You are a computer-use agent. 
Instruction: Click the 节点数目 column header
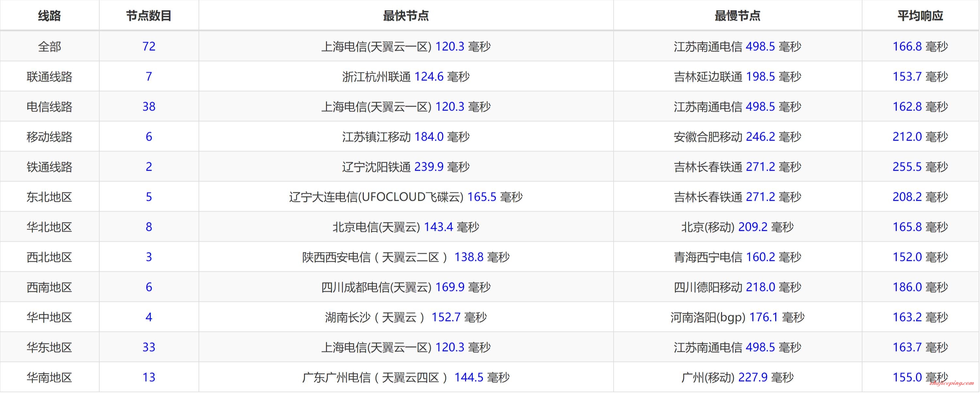[149, 16]
